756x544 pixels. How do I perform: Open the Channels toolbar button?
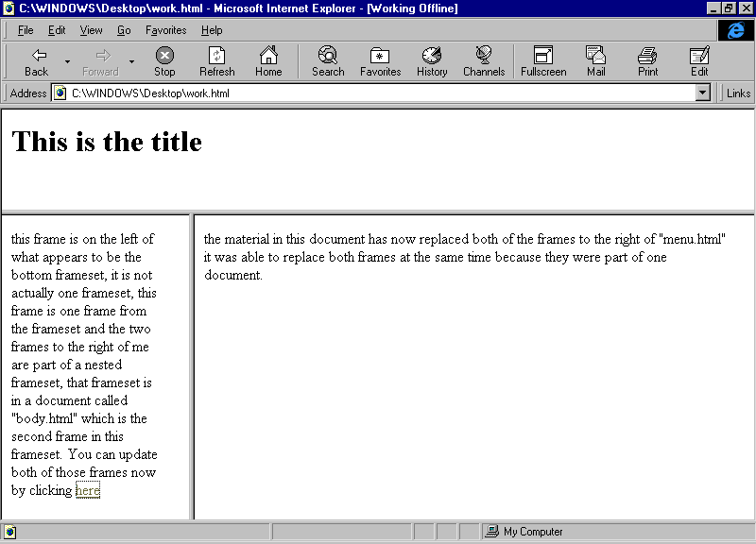tap(483, 61)
